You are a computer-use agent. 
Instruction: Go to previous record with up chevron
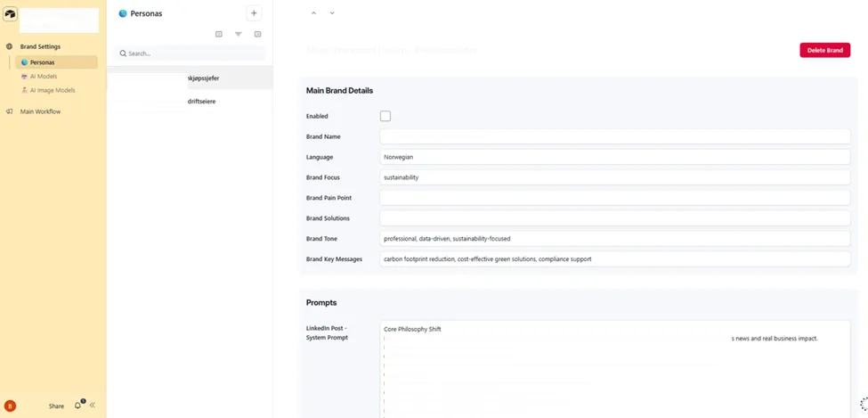click(313, 12)
